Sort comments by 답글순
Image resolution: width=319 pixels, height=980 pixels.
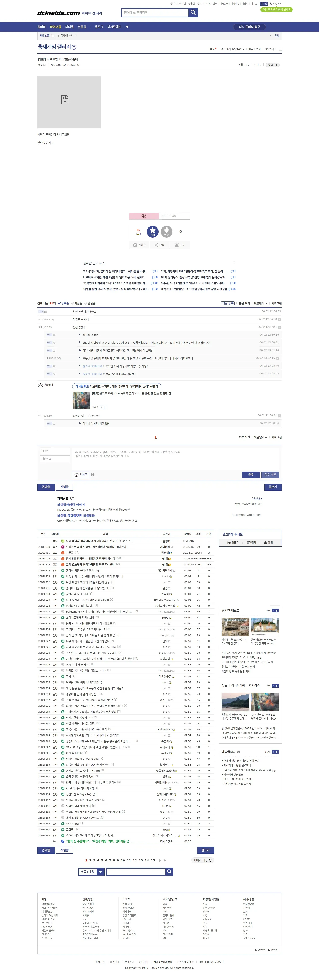point(90,303)
